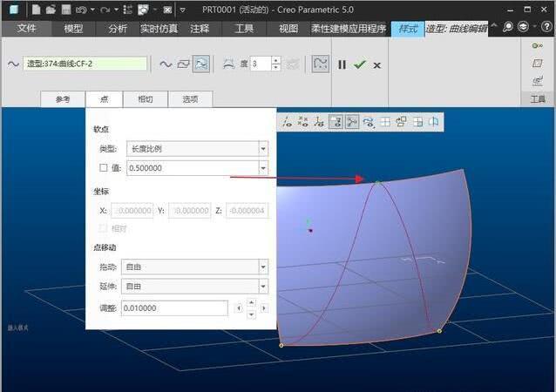Open the 类型 长度比例 dropdown
The image size is (556, 392).
click(x=197, y=149)
